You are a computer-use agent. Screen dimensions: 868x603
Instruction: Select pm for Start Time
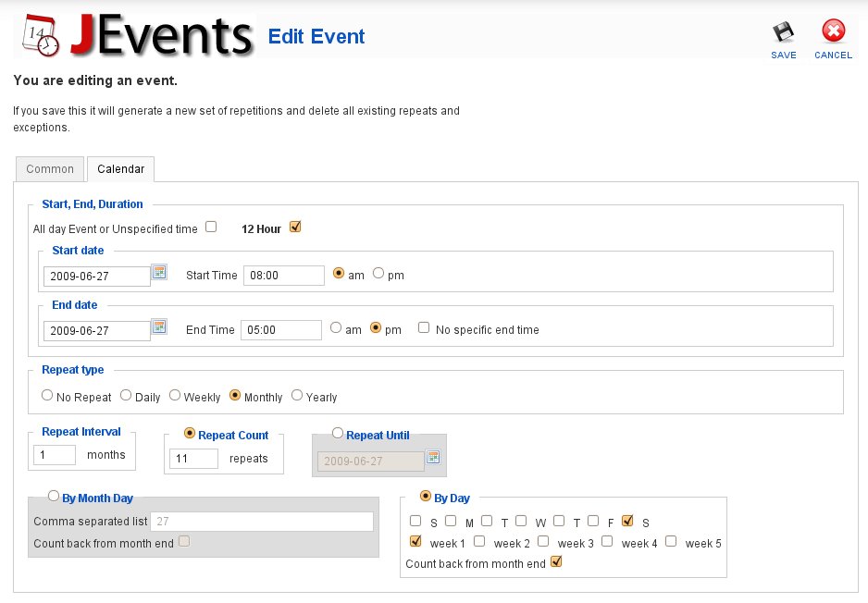pyautogui.click(x=378, y=273)
